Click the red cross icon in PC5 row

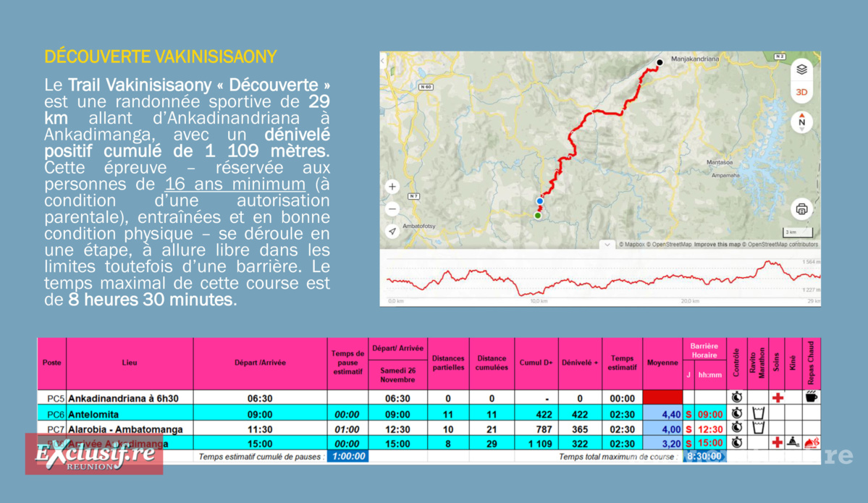[778, 397]
